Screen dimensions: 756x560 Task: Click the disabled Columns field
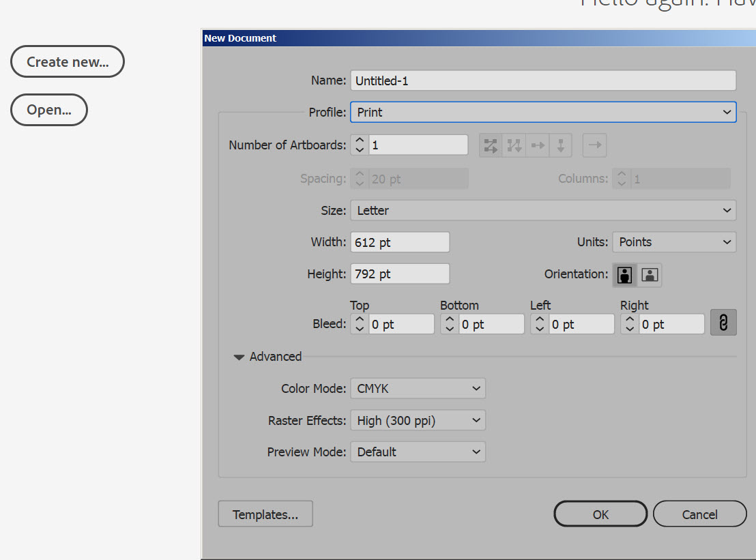click(680, 179)
